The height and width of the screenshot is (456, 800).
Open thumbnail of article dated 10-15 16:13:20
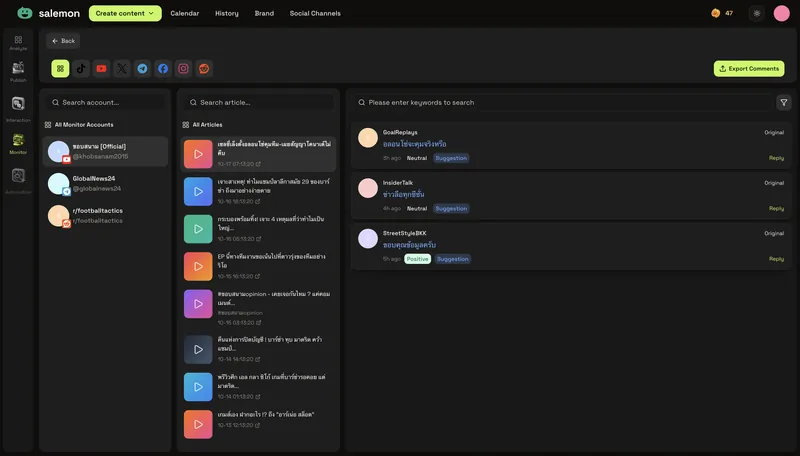point(198,266)
